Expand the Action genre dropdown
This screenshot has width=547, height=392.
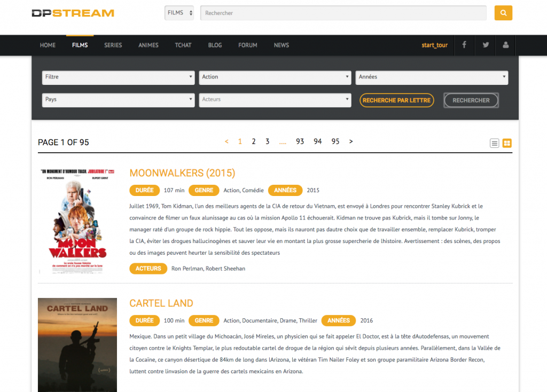click(275, 77)
